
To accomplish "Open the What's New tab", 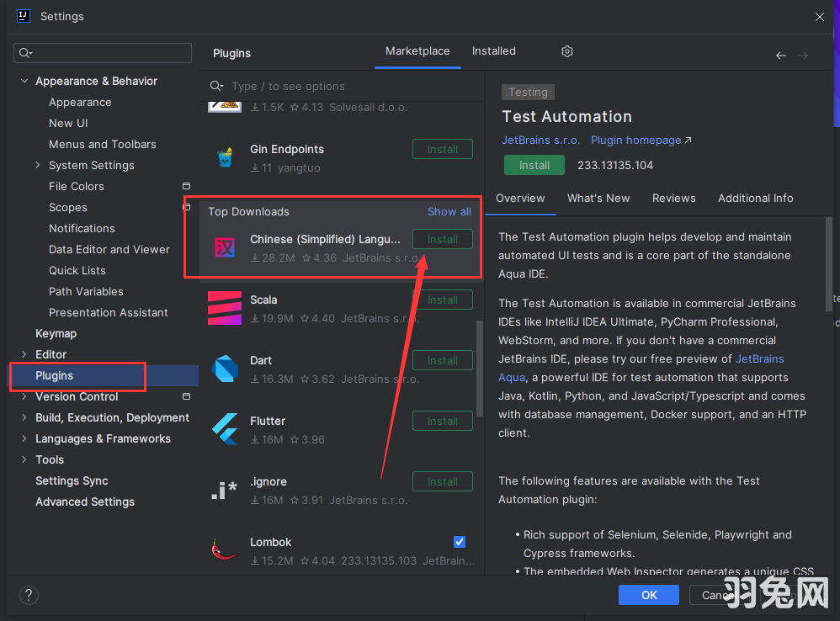I will 598,199.
